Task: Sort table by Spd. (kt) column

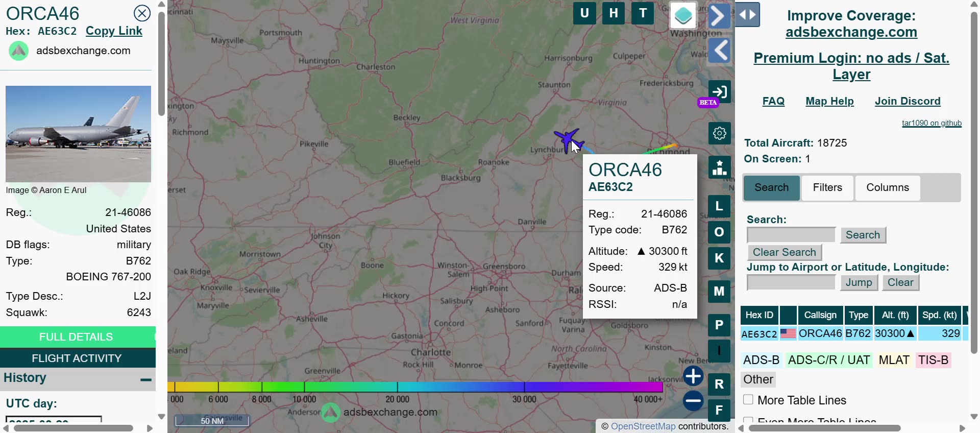Action: pos(939,315)
